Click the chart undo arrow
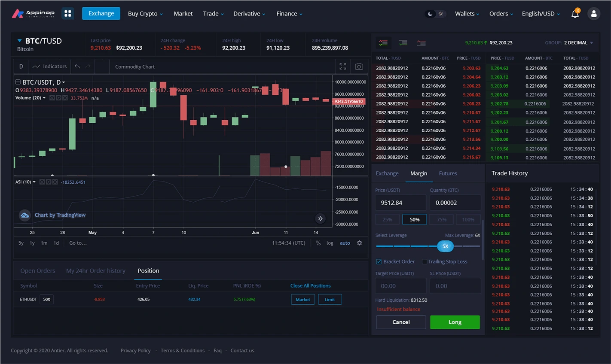This screenshot has width=611, height=364. (x=77, y=67)
